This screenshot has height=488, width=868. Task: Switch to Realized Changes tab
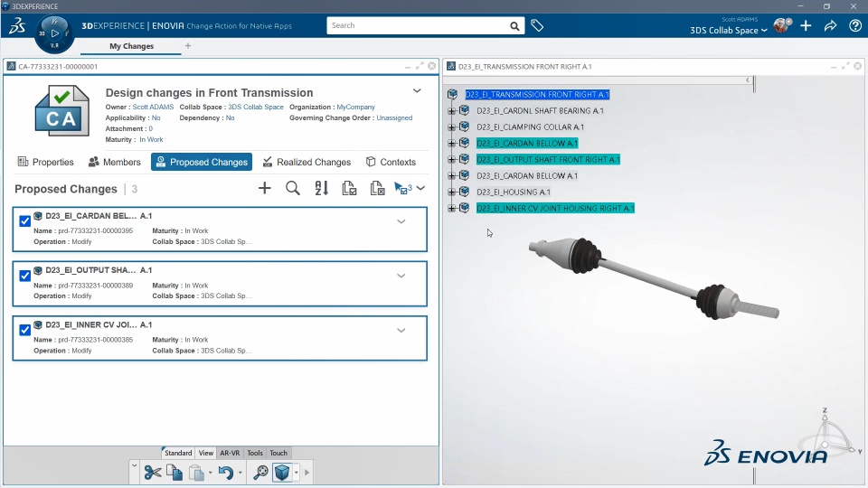(307, 162)
